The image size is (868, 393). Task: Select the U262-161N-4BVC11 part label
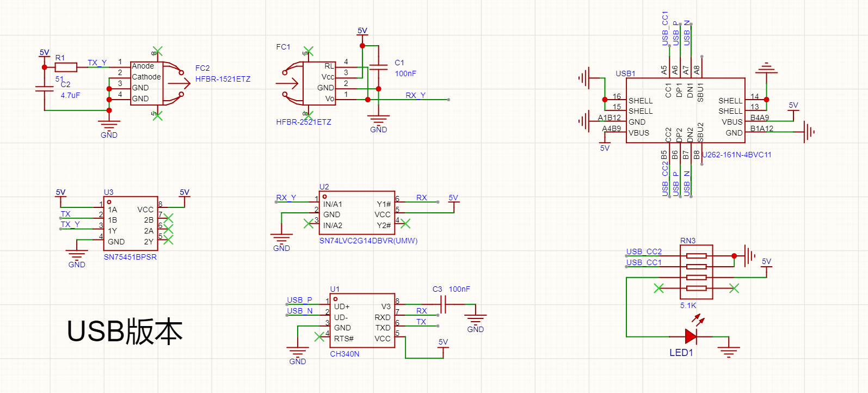737,155
